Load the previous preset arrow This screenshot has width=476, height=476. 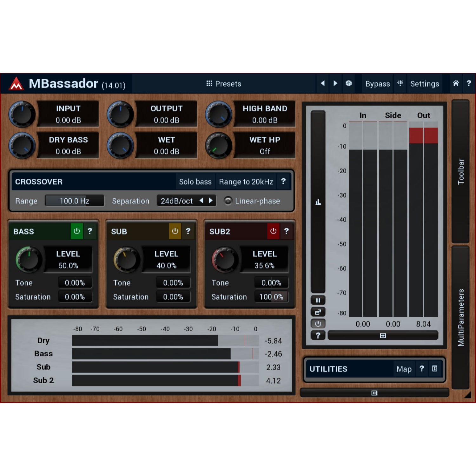pos(323,83)
